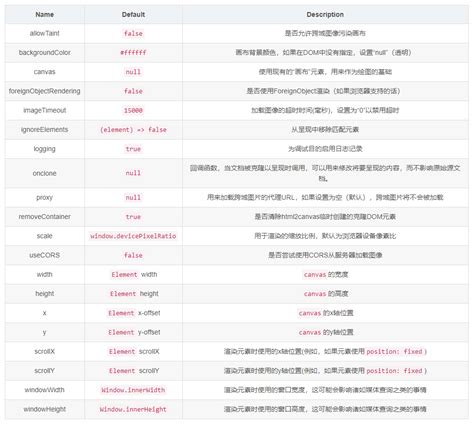Click the true value in logging row

(x=133, y=149)
